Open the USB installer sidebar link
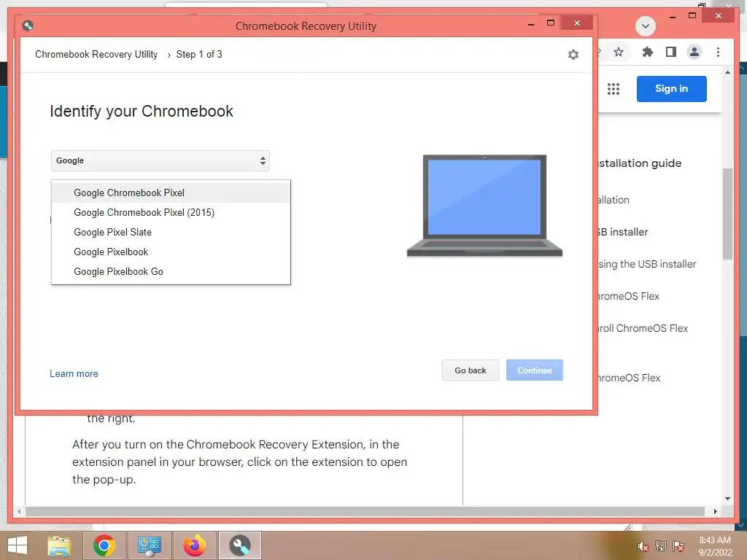The image size is (747, 560). 623,232
